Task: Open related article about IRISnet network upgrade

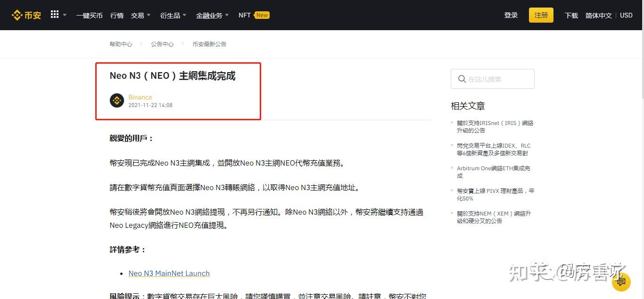Action: (x=495, y=126)
